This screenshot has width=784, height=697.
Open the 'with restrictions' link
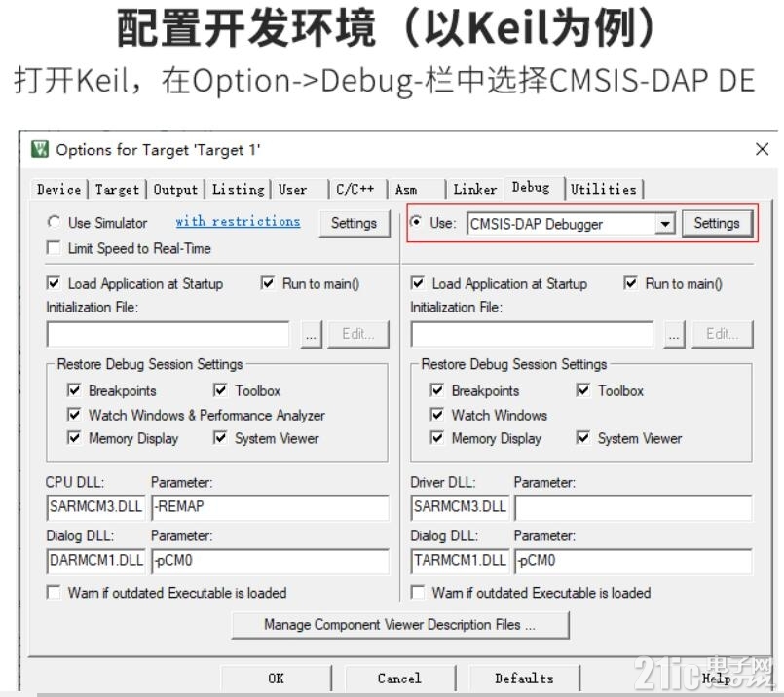pos(238,221)
